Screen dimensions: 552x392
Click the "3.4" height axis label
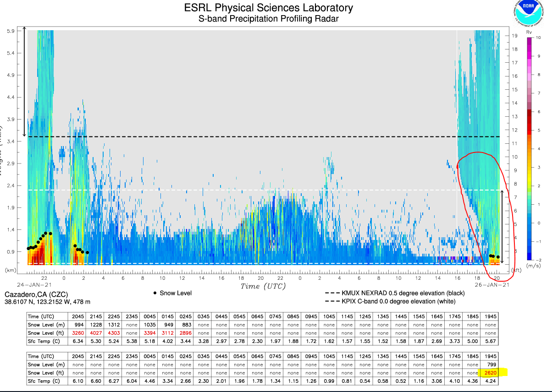[11, 142]
